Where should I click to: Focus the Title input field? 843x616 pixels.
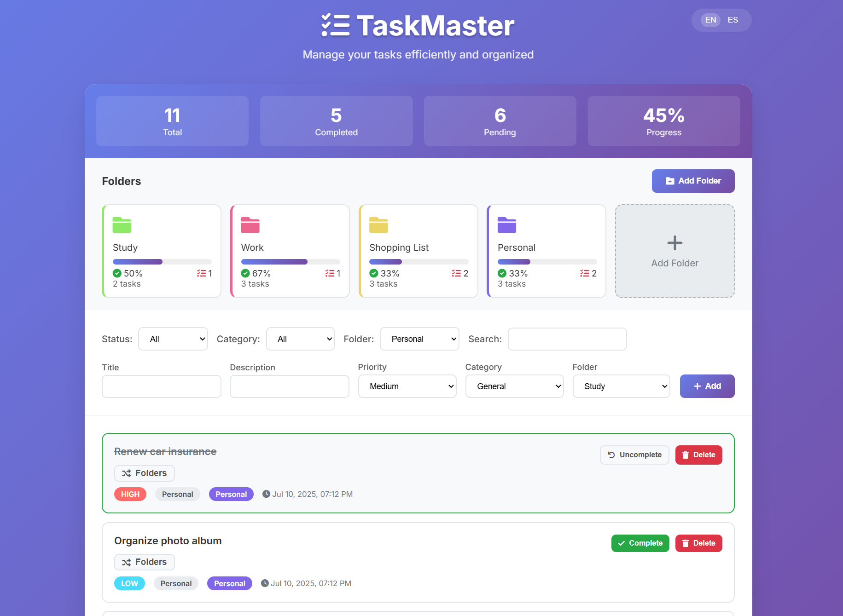[x=162, y=386]
